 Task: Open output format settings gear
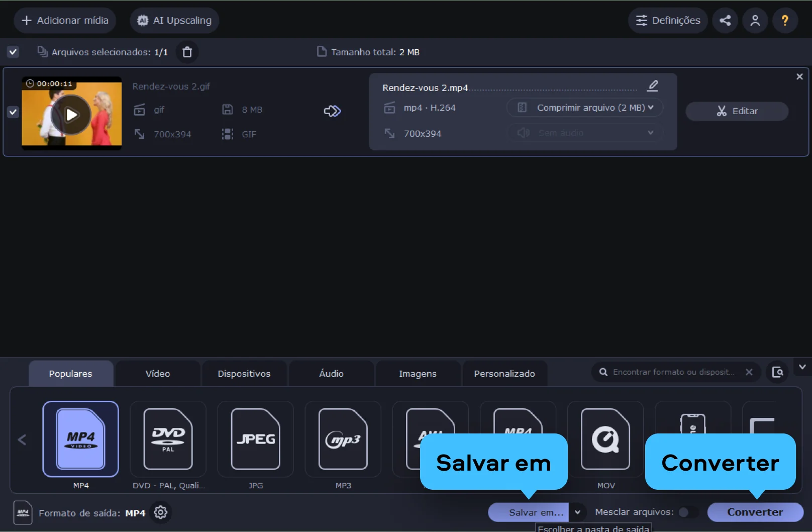(x=161, y=512)
